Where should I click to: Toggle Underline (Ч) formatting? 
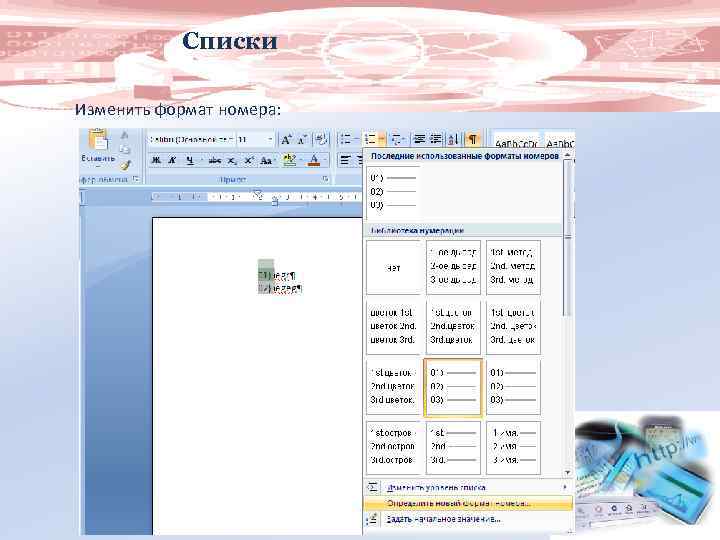pyautogui.click(x=190, y=160)
